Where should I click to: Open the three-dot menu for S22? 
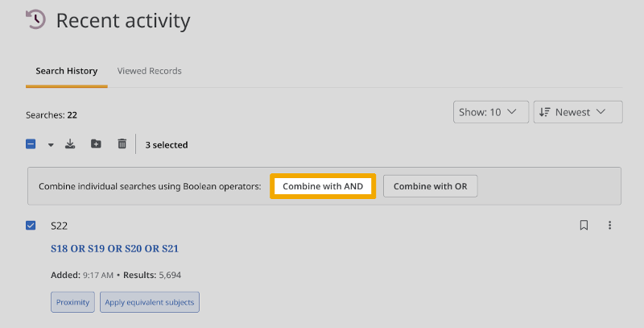[609, 226]
